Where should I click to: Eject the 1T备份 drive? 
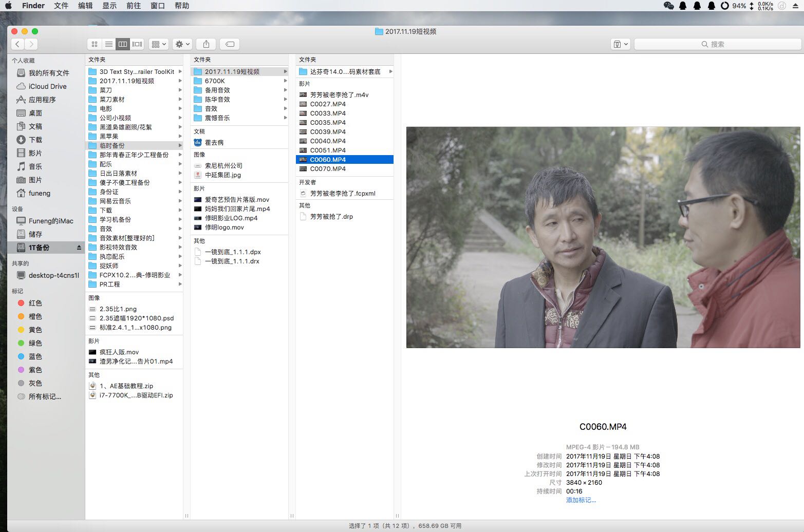(79, 248)
